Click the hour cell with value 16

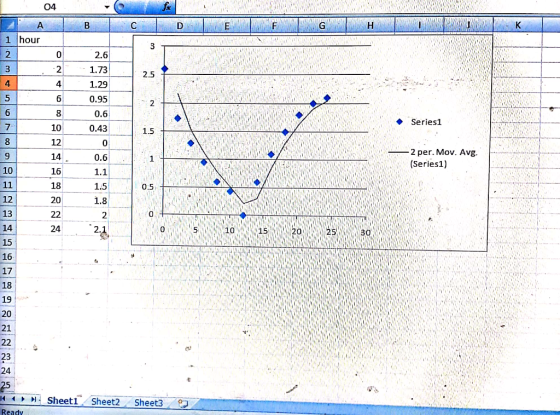[x=40, y=171]
